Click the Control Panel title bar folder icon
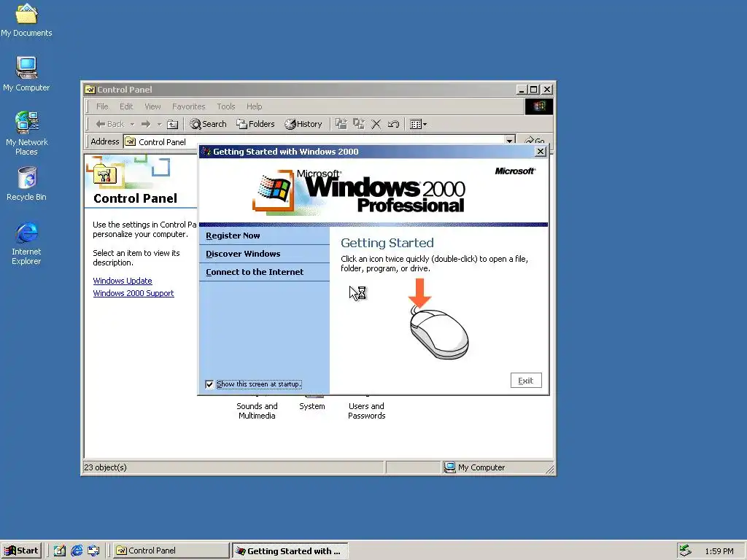The image size is (747, 560). 90,90
